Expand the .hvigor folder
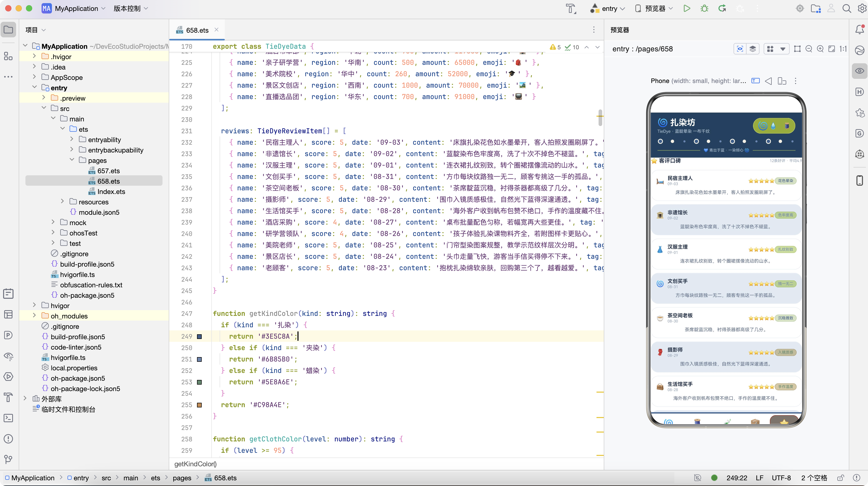Viewport: 868px width, 486px height. coord(34,56)
